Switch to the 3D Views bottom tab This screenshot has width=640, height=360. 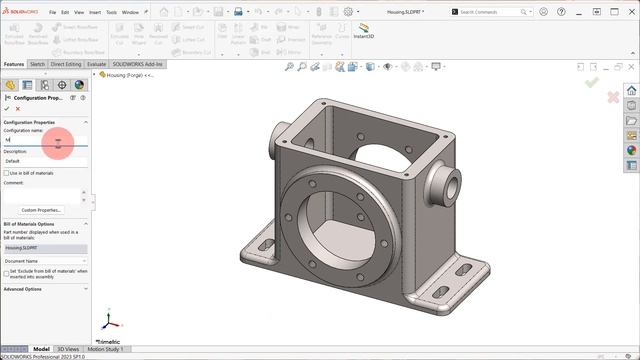68,349
